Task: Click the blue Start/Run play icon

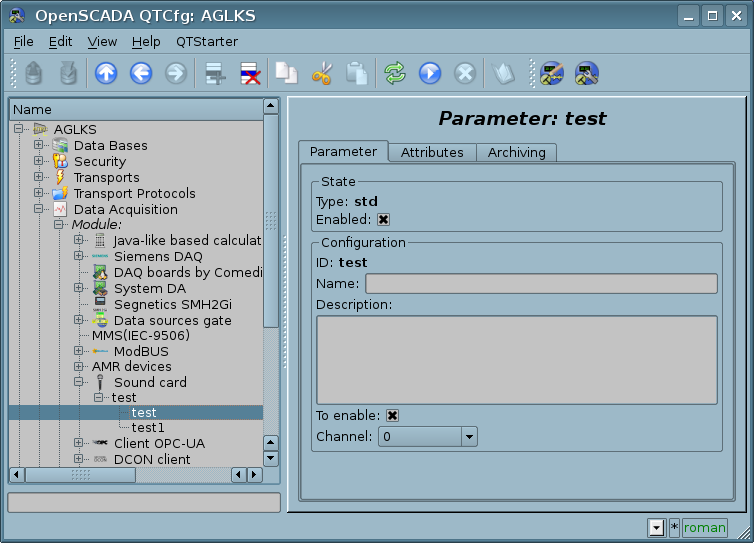Action: pos(430,73)
